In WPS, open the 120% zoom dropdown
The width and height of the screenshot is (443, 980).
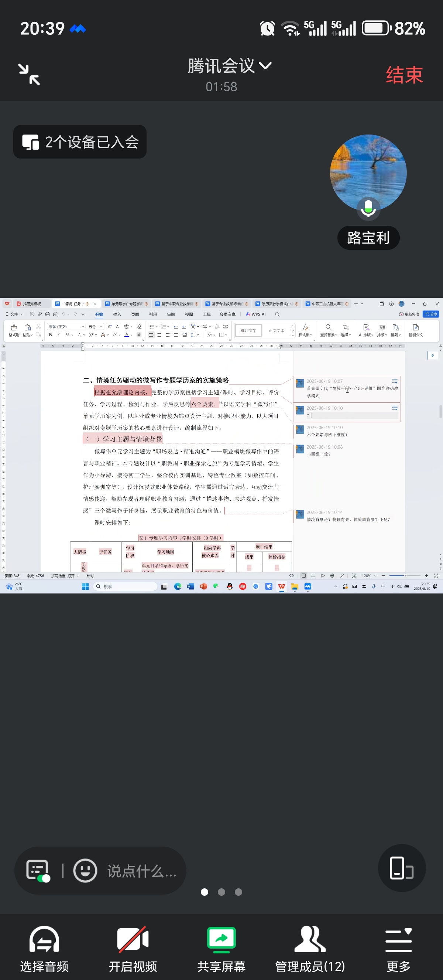[x=369, y=576]
